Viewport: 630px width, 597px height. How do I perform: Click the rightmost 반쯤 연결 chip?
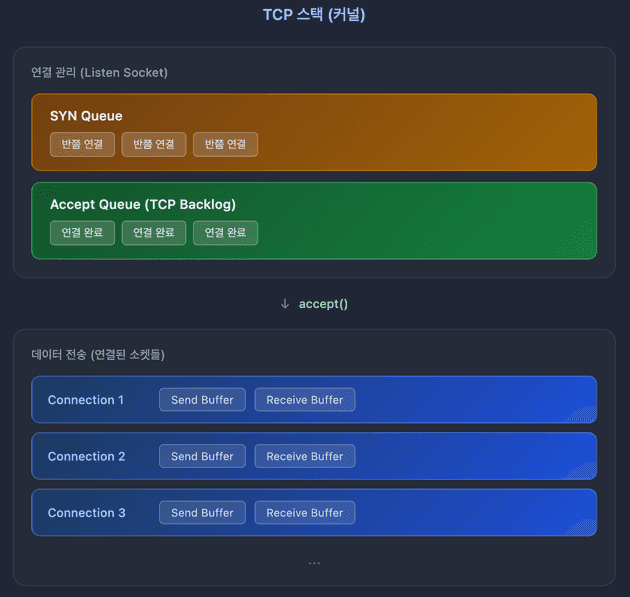click(x=225, y=144)
